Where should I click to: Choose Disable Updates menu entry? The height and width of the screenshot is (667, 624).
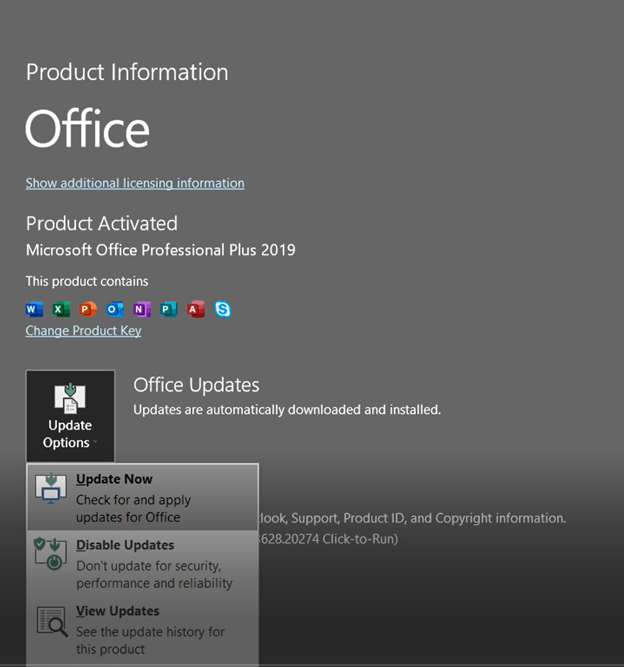click(142, 564)
